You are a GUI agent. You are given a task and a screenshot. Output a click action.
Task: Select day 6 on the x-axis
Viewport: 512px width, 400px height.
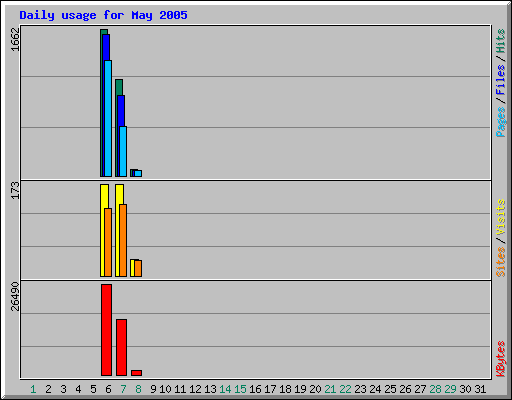click(108, 389)
